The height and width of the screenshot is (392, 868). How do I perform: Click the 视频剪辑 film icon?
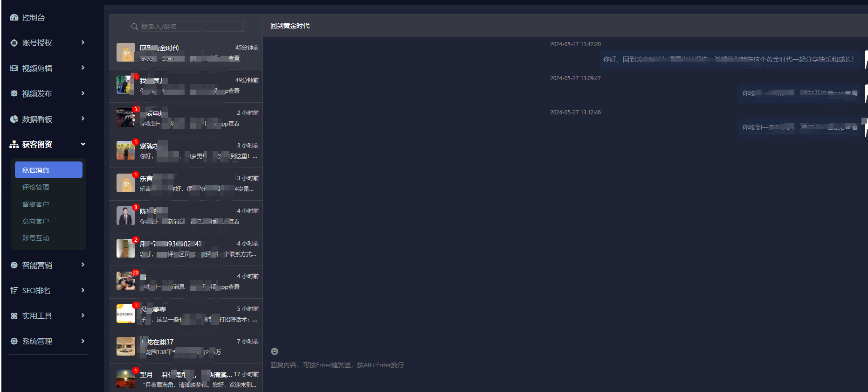pyautogui.click(x=14, y=68)
